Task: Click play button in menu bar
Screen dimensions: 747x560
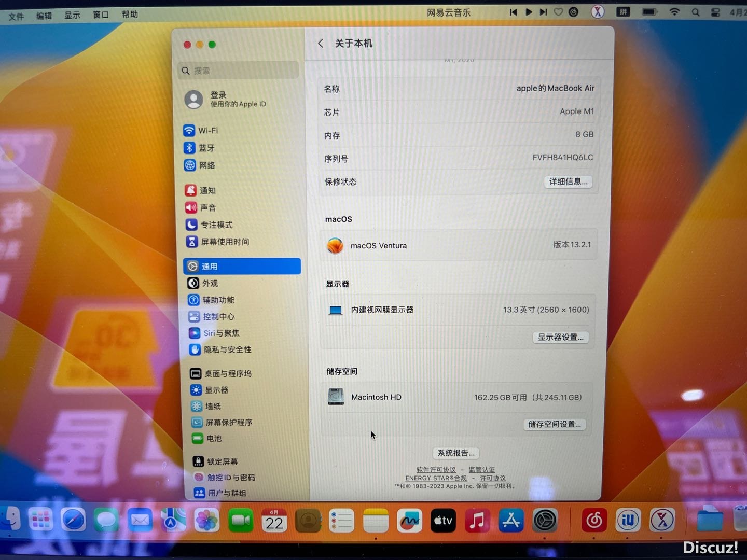Action: (x=529, y=12)
